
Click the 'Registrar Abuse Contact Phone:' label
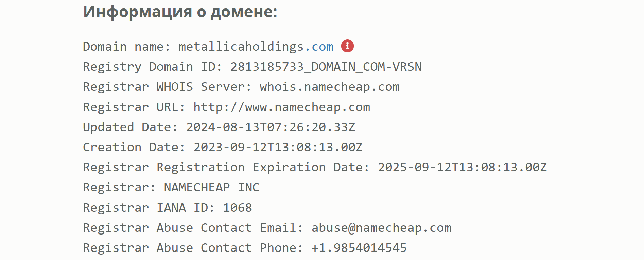click(193, 248)
